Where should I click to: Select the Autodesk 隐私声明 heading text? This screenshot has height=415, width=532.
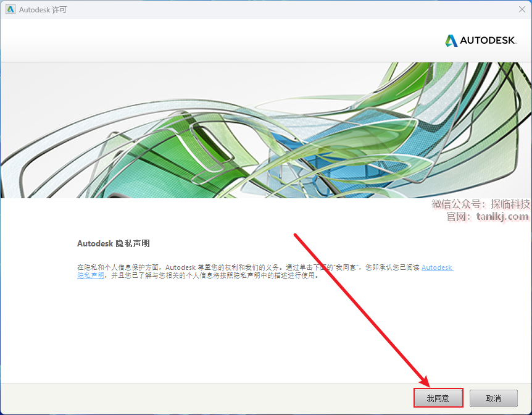click(114, 243)
